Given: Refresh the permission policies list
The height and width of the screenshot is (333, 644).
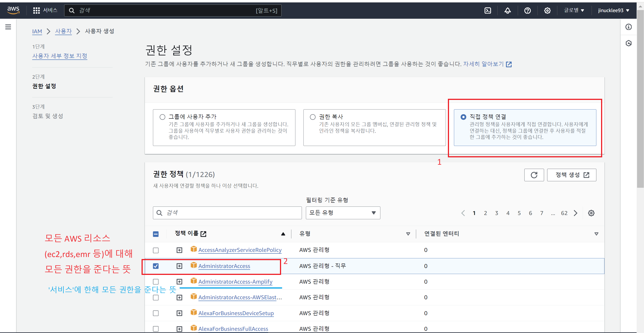Looking at the screenshot, I should 534,175.
